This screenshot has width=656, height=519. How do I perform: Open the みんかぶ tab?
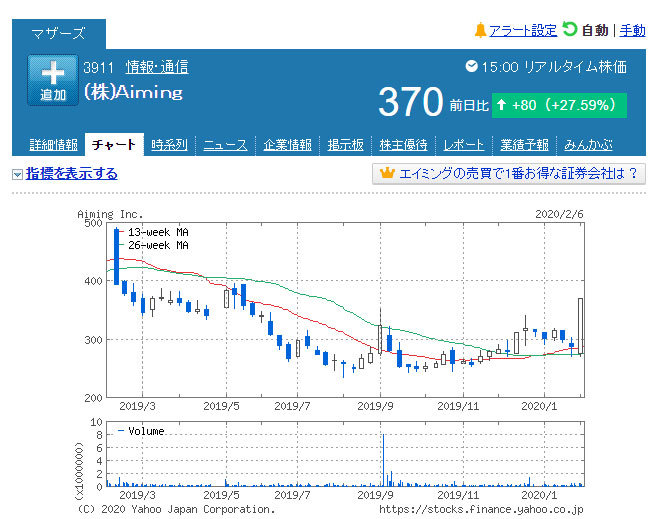click(588, 145)
